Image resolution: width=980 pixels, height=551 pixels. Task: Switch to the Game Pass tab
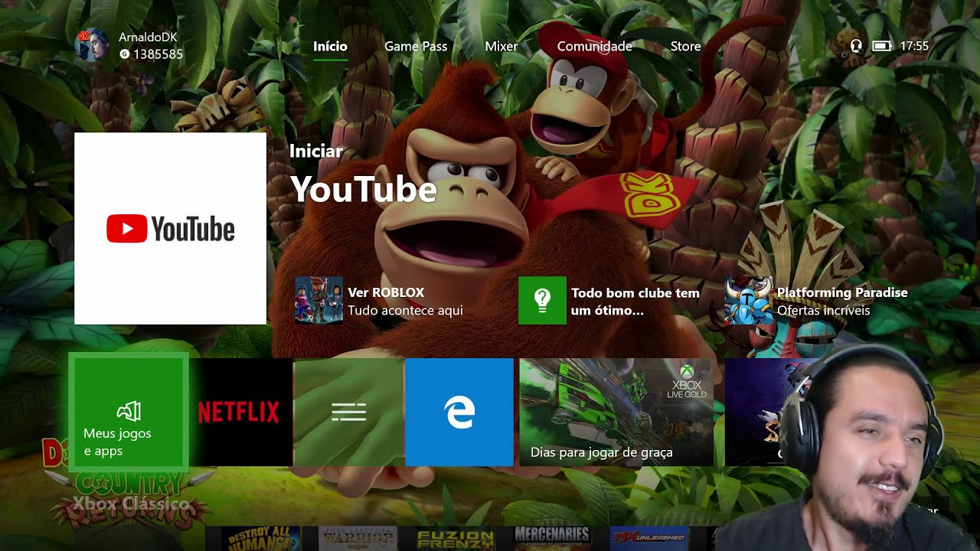tap(416, 47)
